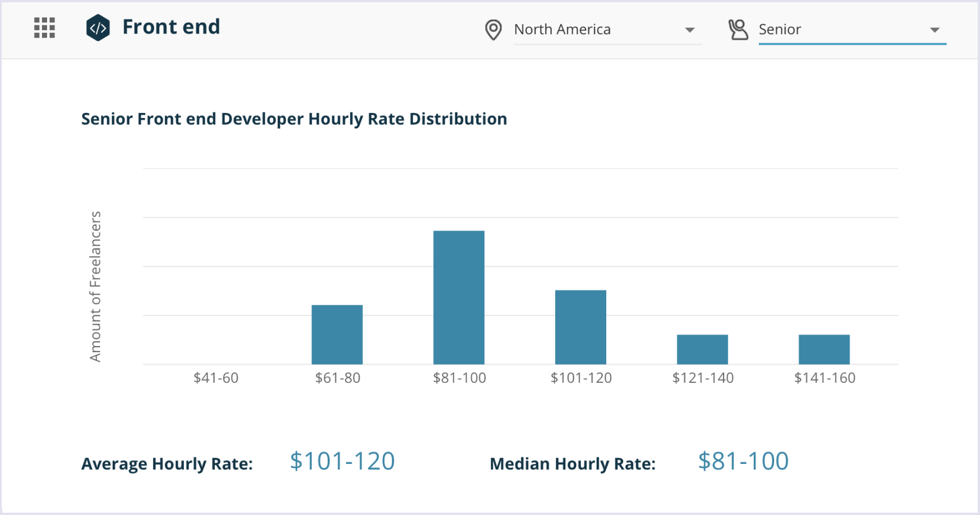The image size is (980, 515).
Task: Click the Average Hourly Rate $101-120 value
Action: tap(342, 461)
